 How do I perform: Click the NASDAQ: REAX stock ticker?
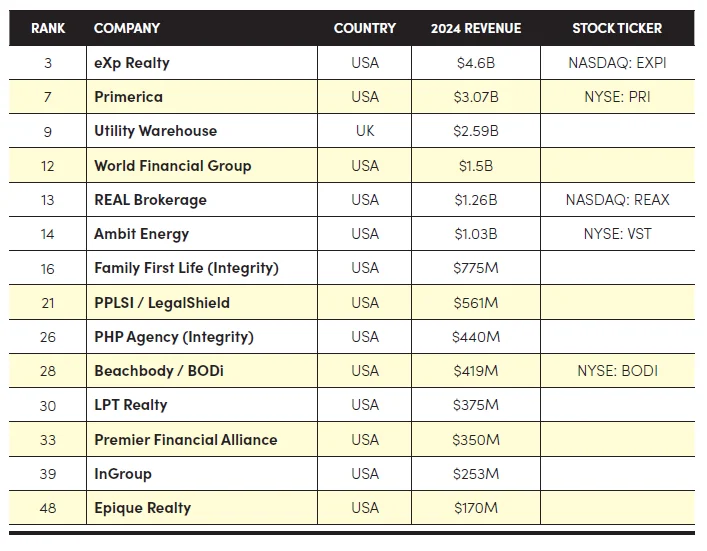(617, 200)
